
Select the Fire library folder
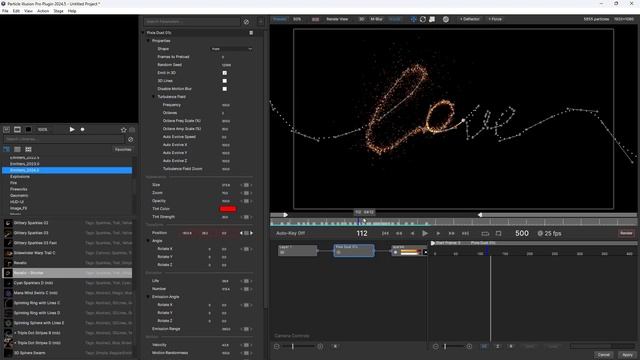pos(13,183)
